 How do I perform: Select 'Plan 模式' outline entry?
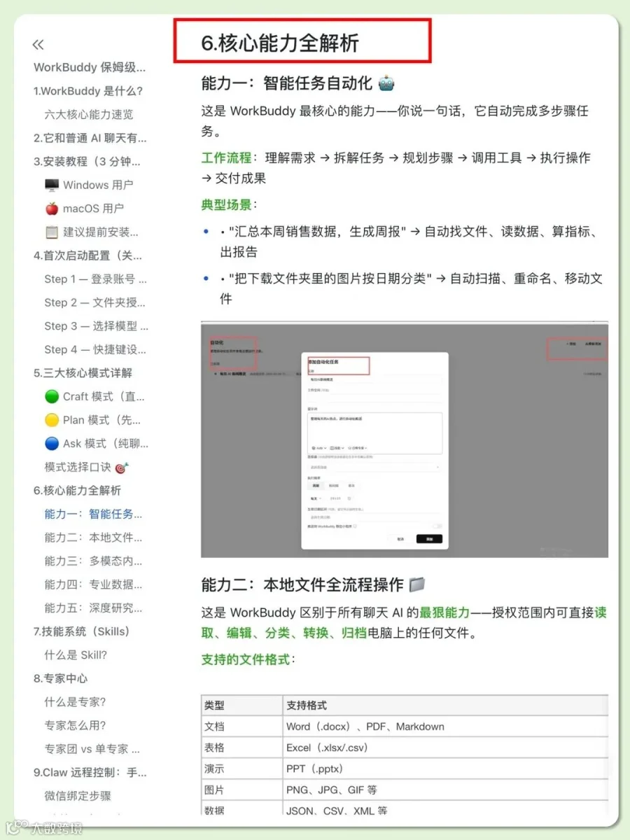[x=93, y=420]
